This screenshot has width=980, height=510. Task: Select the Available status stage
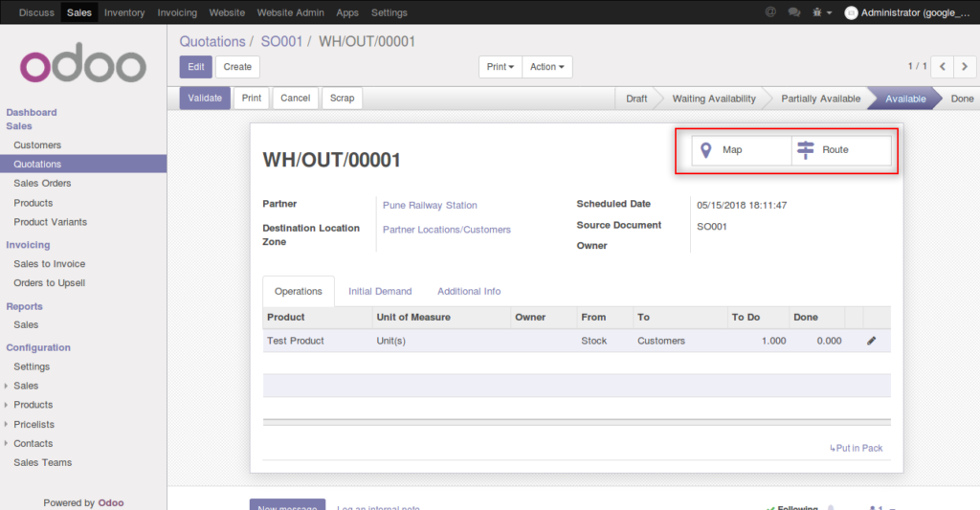[x=905, y=99]
